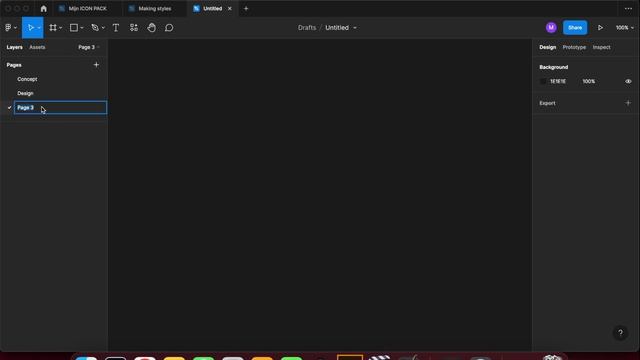Switch to the Layers tab
Screen dimensions: 640x360
(x=14, y=47)
